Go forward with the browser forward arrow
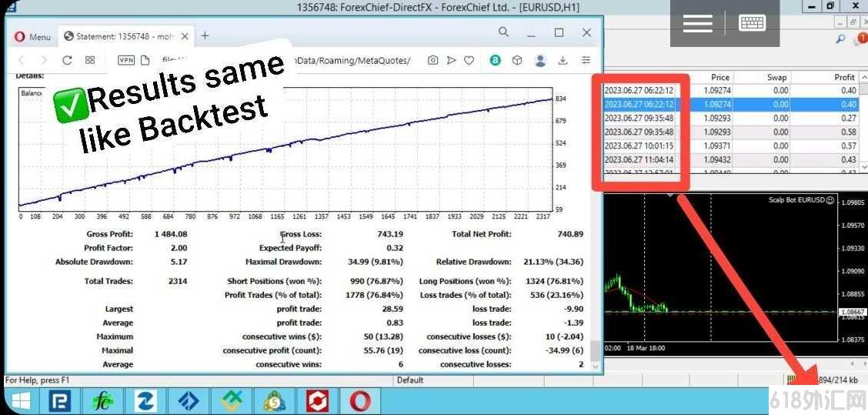 click(44, 60)
